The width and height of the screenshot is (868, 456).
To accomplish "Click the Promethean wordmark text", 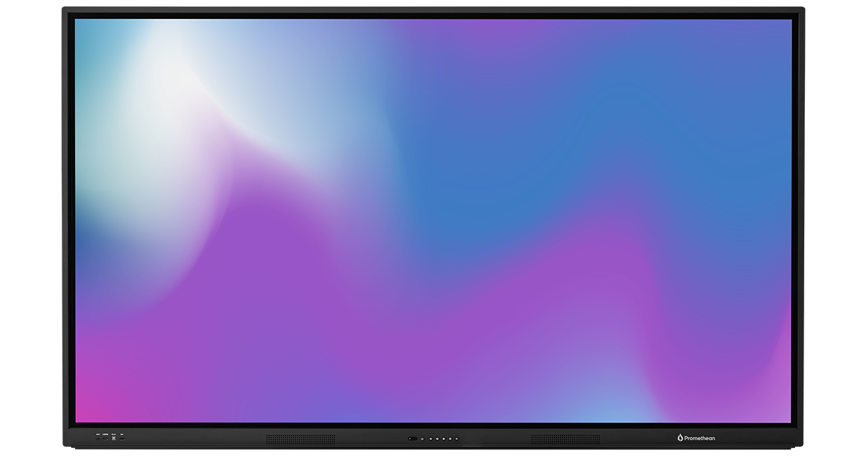I will tap(700, 439).
